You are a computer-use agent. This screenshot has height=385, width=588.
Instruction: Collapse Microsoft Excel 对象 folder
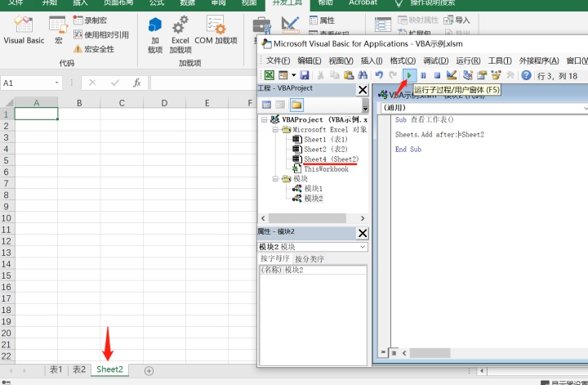275,129
